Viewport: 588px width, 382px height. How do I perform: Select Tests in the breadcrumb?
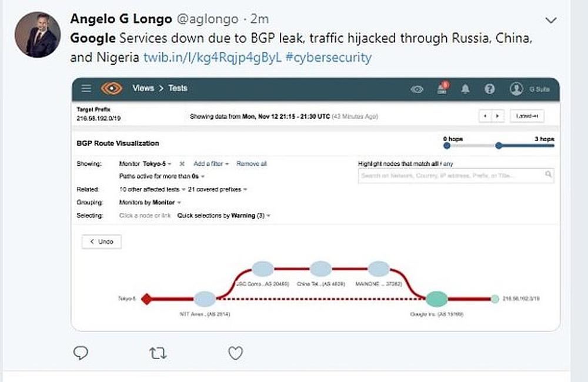pyautogui.click(x=178, y=88)
